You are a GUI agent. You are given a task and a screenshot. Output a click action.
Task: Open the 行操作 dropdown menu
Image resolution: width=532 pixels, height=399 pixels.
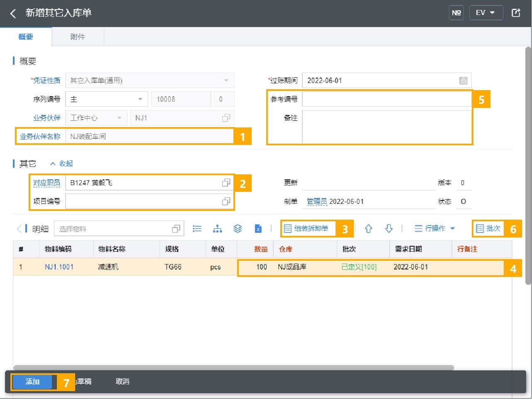[435, 228]
